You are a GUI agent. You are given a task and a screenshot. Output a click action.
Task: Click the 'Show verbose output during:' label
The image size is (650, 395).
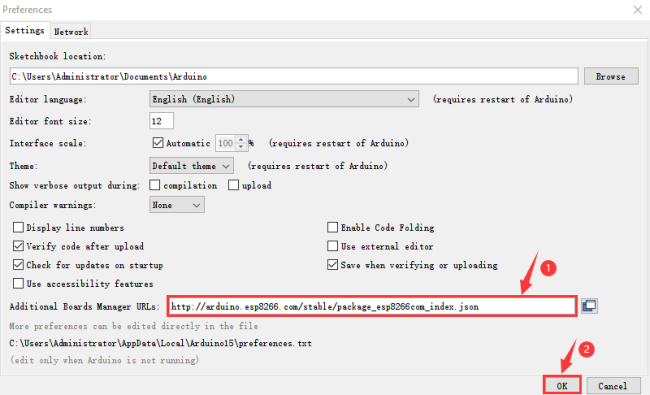pos(74,185)
